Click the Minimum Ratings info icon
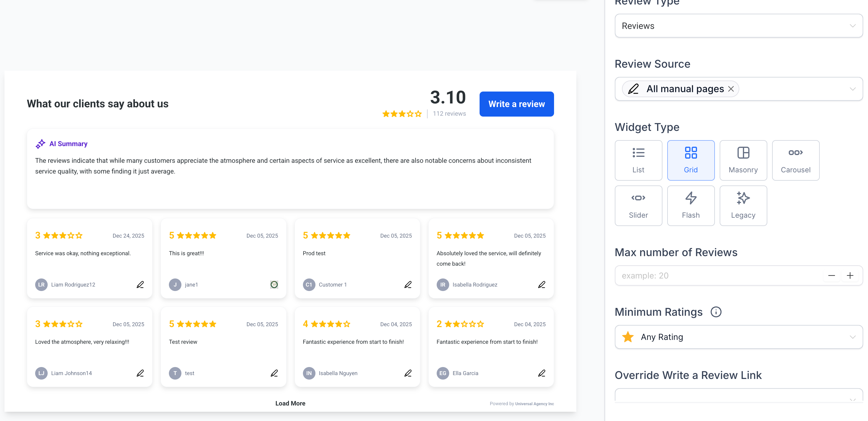Image resolution: width=868 pixels, height=421 pixels. point(716,312)
